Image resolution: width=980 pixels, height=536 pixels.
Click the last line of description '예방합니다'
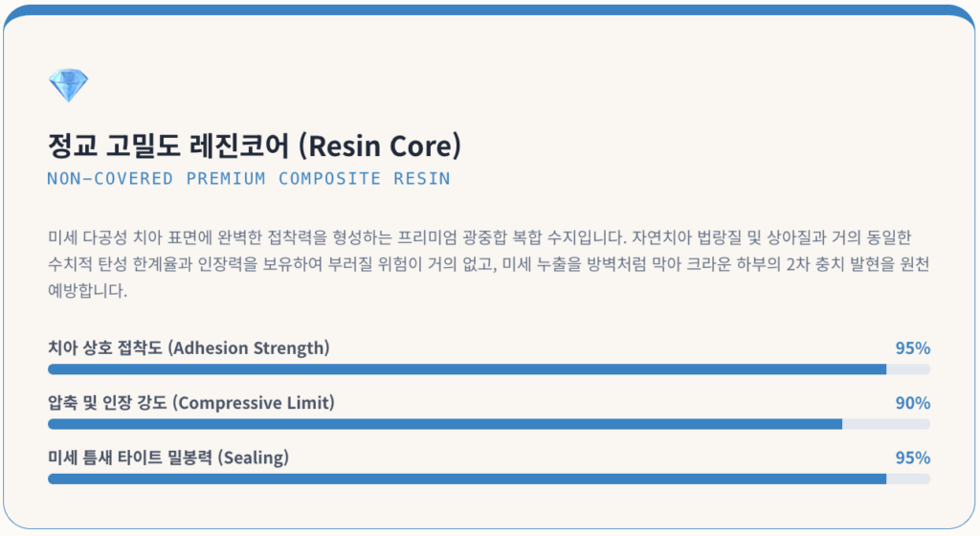click(87, 290)
